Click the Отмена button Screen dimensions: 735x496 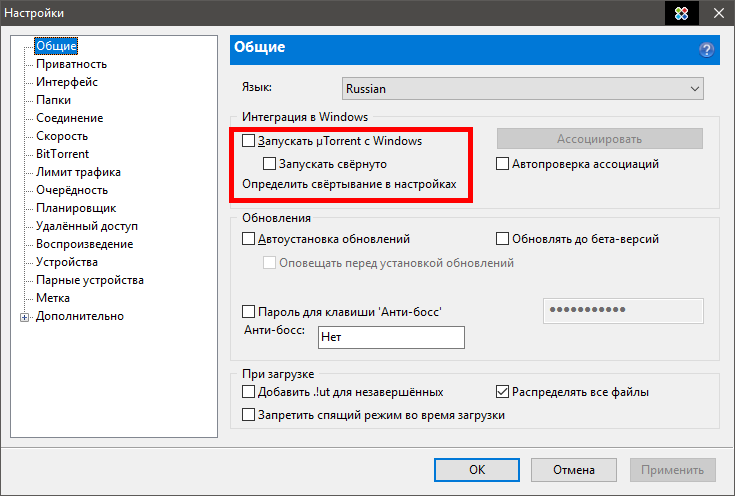(574, 470)
